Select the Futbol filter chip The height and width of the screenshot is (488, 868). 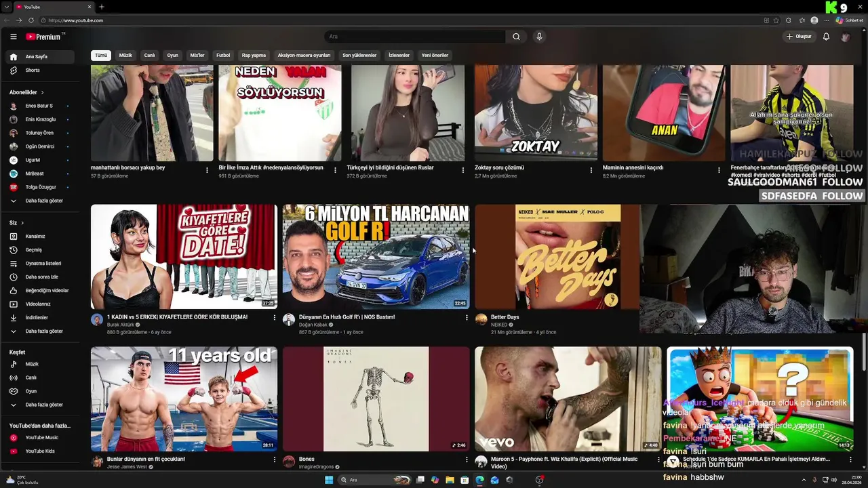pyautogui.click(x=223, y=56)
